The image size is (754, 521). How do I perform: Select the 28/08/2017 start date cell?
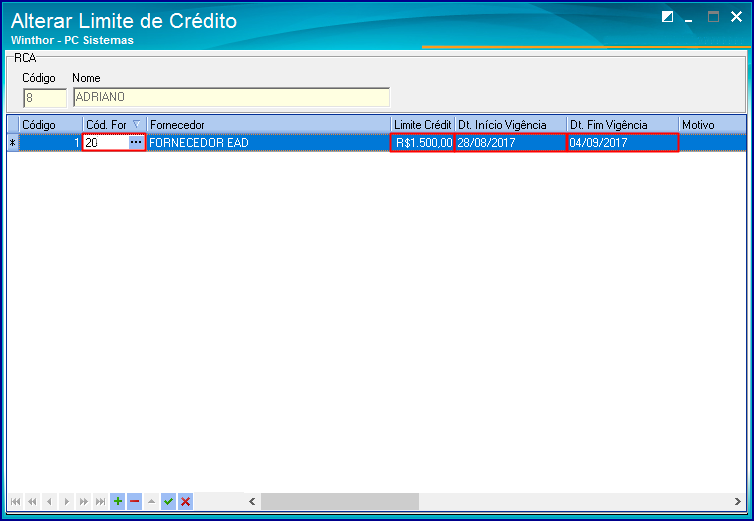[511, 143]
